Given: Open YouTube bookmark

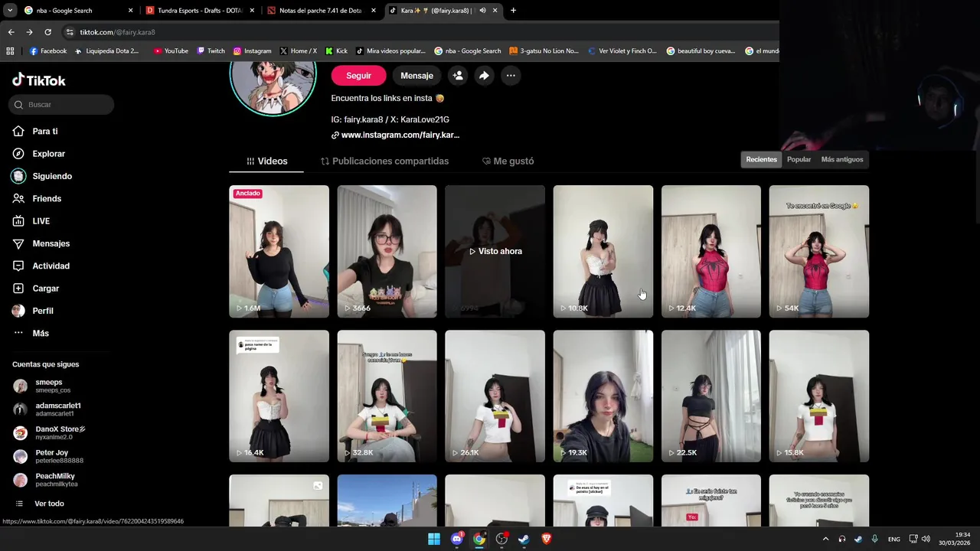Looking at the screenshot, I should click(171, 51).
